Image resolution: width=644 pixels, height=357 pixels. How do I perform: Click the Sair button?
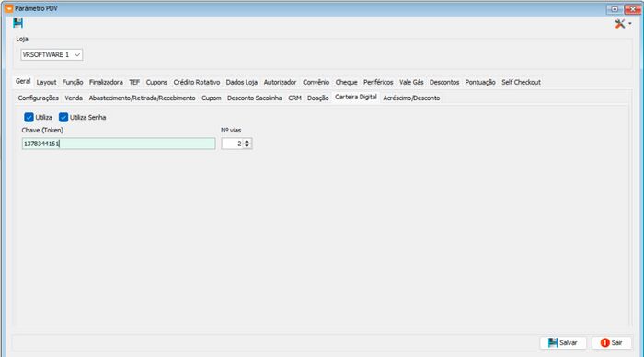tap(612, 342)
